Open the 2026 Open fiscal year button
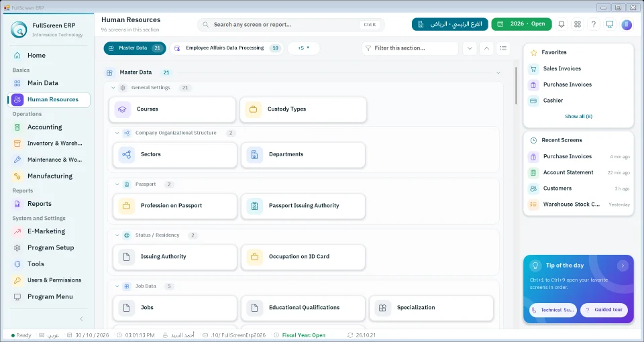 (521, 24)
